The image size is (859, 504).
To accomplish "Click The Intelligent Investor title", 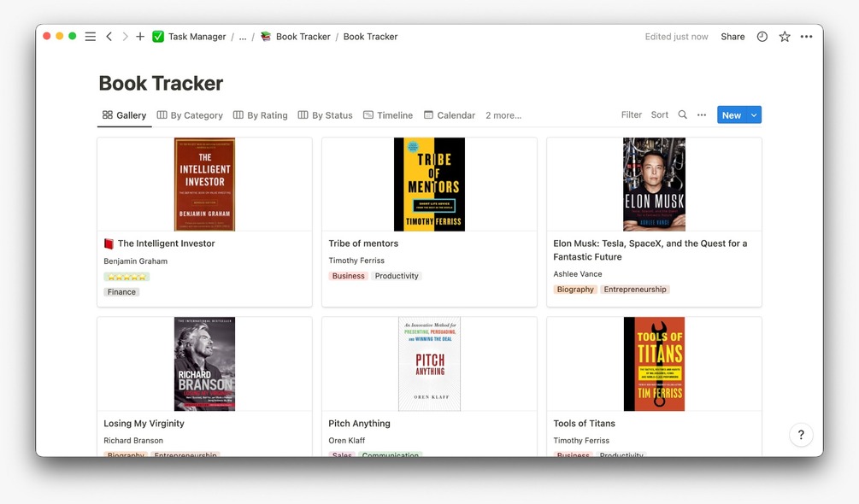I will point(166,243).
